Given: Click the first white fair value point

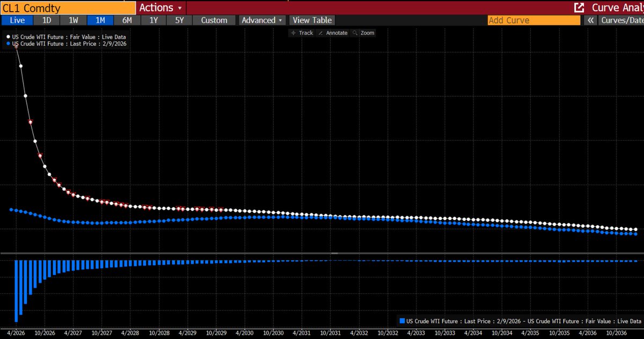Looking at the screenshot, I should click(17, 46).
